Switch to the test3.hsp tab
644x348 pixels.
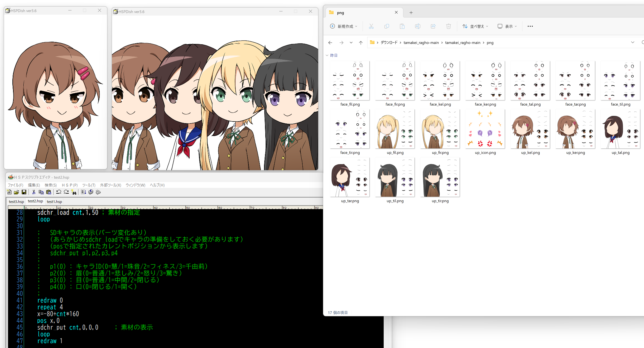[x=16, y=202]
